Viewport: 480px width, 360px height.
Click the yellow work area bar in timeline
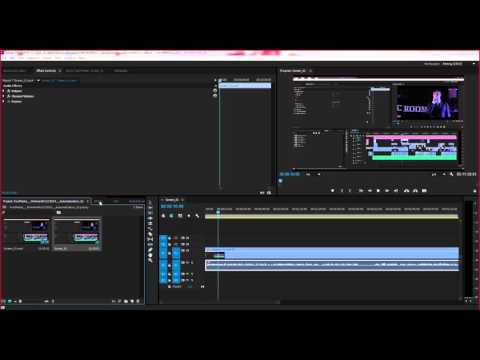pyautogui.click(x=332, y=217)
